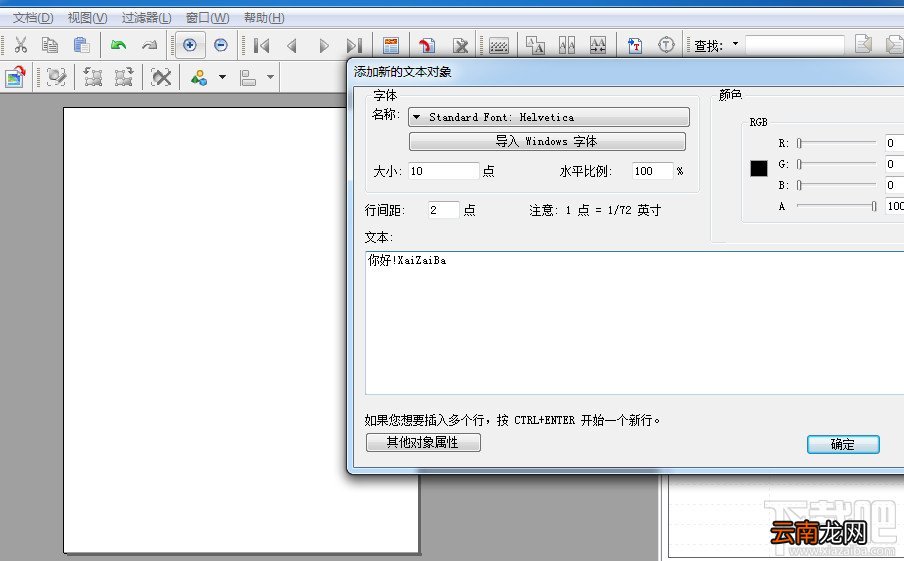Click the 导入 Windows 字体 button

547,141
